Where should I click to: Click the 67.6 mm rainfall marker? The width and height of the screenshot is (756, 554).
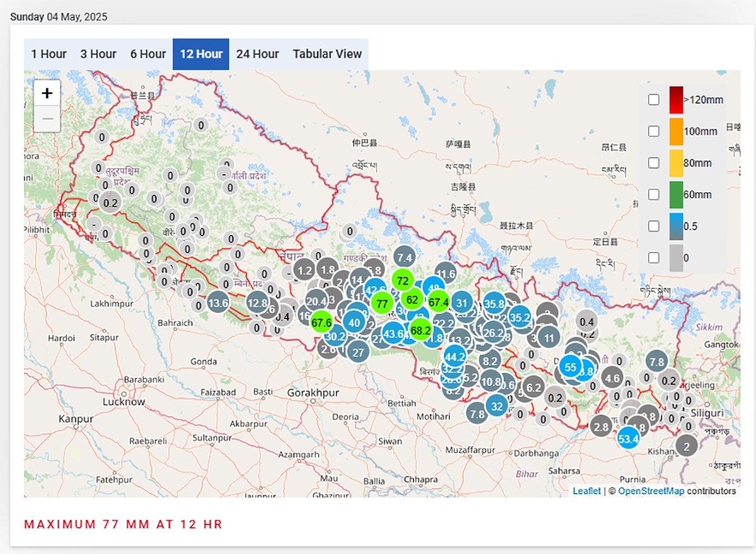coord(321,322)
